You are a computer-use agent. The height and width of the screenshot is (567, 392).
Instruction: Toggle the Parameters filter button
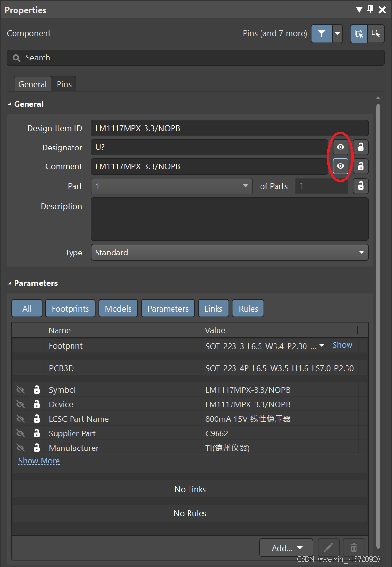click(x=168, y=309)
